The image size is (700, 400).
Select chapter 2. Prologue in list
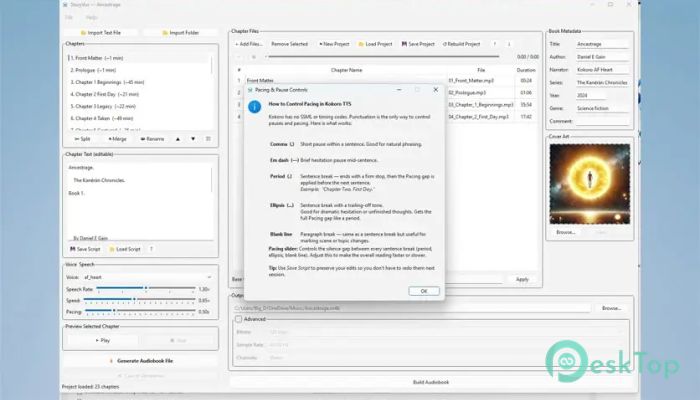(x=138, y=70)
